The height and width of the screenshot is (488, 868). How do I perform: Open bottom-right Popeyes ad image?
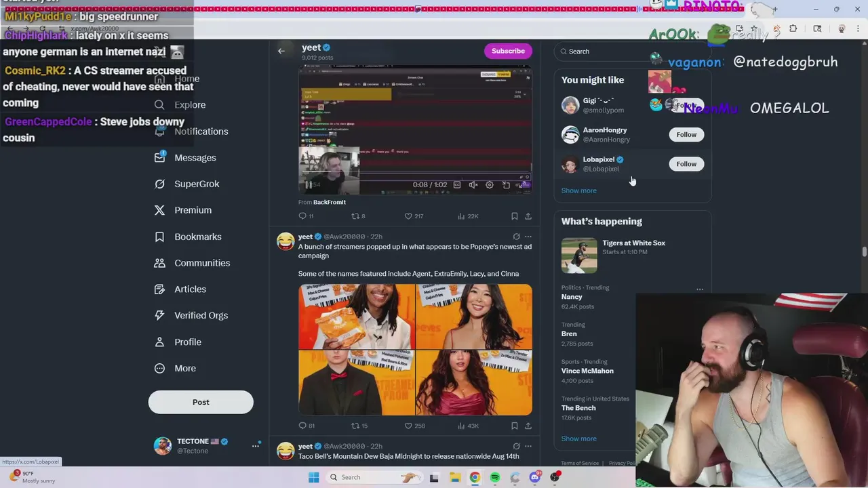point(474,383)
